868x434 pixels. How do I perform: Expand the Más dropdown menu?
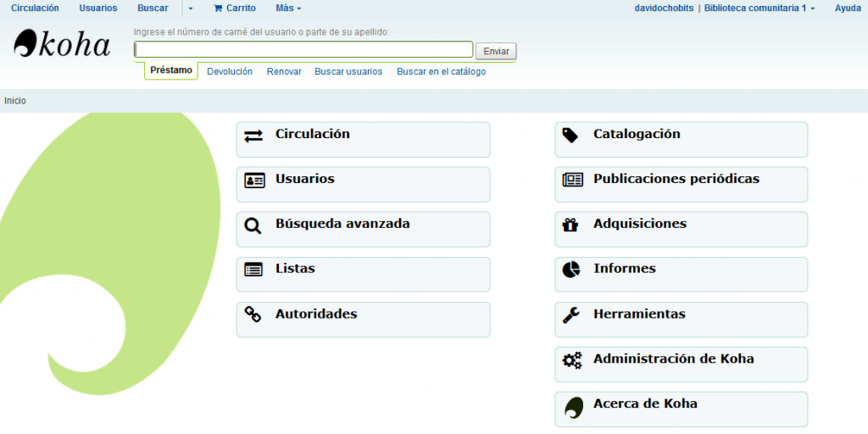288,8
